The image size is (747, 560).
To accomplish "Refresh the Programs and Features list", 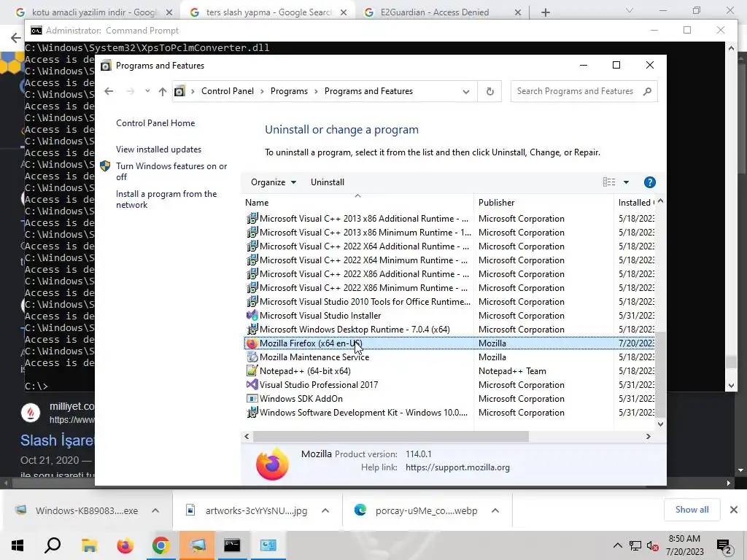I will point(489,91).
